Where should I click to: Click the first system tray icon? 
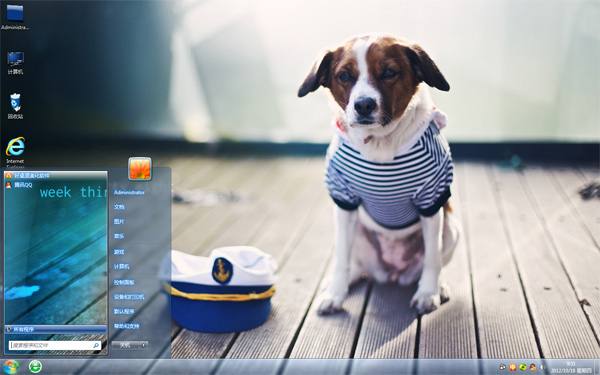pos(502,367)
